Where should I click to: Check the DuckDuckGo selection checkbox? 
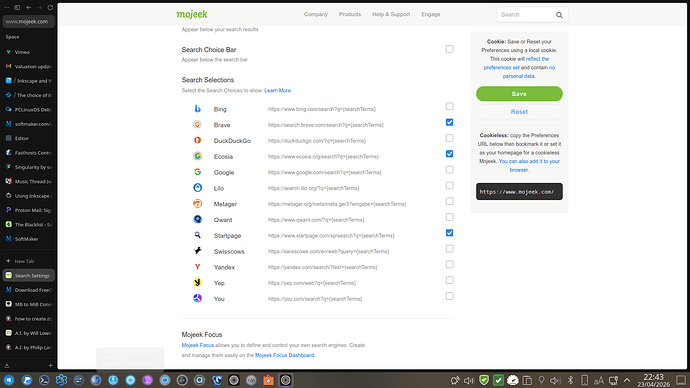pos(449,138)
